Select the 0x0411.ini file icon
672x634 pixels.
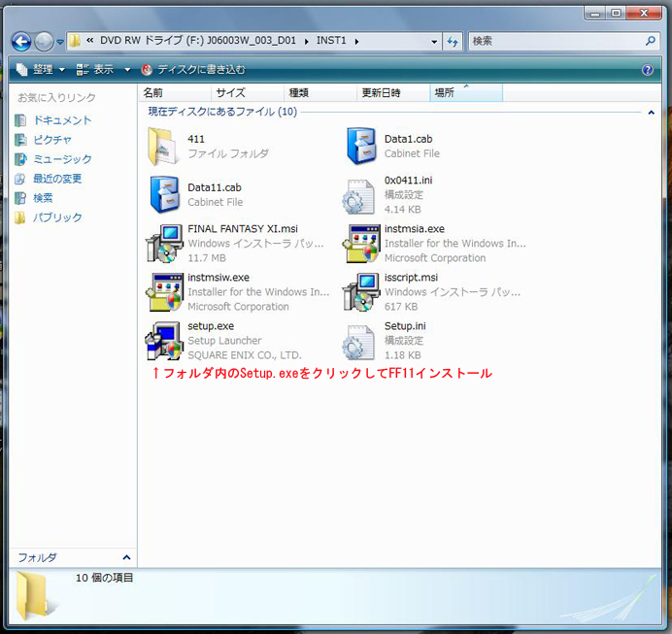point(358,197)
